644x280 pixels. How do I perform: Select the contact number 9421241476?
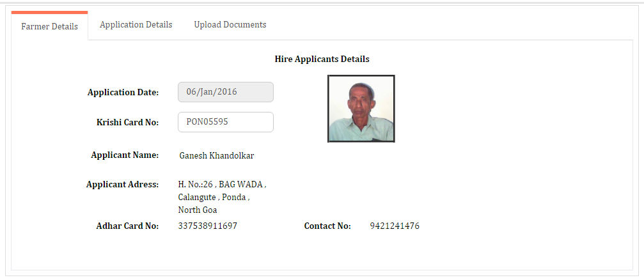click(x=395, y=226)
